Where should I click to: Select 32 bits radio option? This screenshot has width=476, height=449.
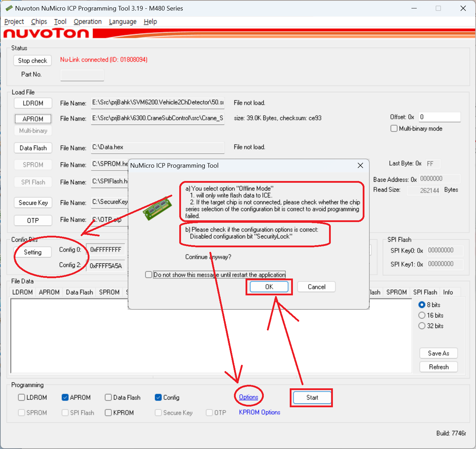(422, 326)
